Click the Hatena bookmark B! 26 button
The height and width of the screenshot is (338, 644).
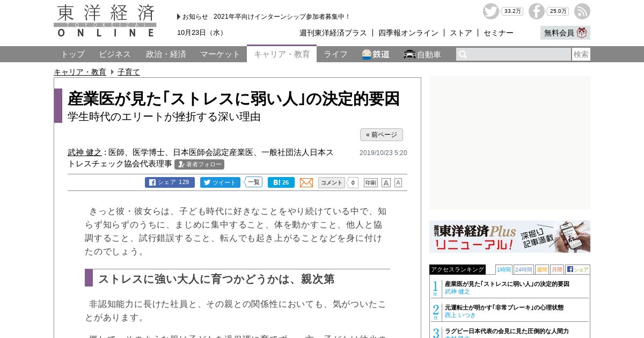click(281, 182)
